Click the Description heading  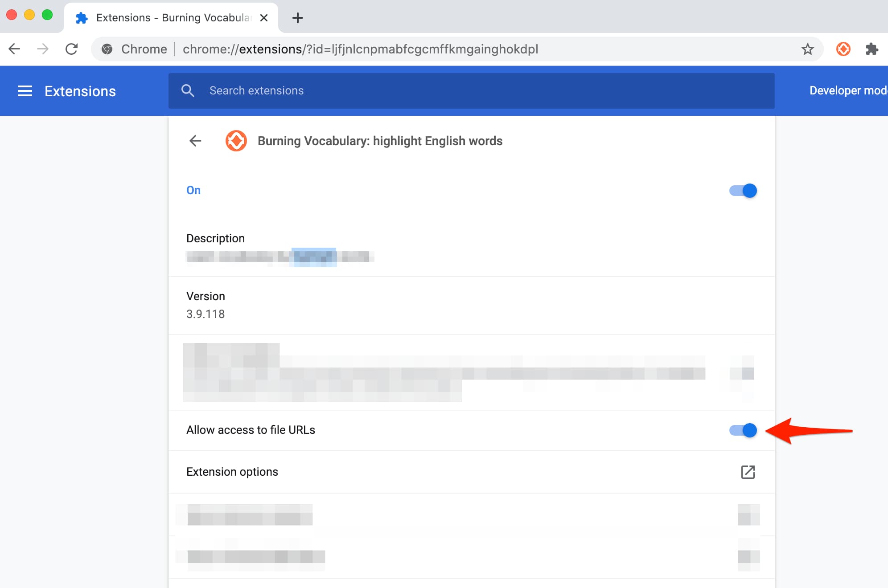(215, 238)
